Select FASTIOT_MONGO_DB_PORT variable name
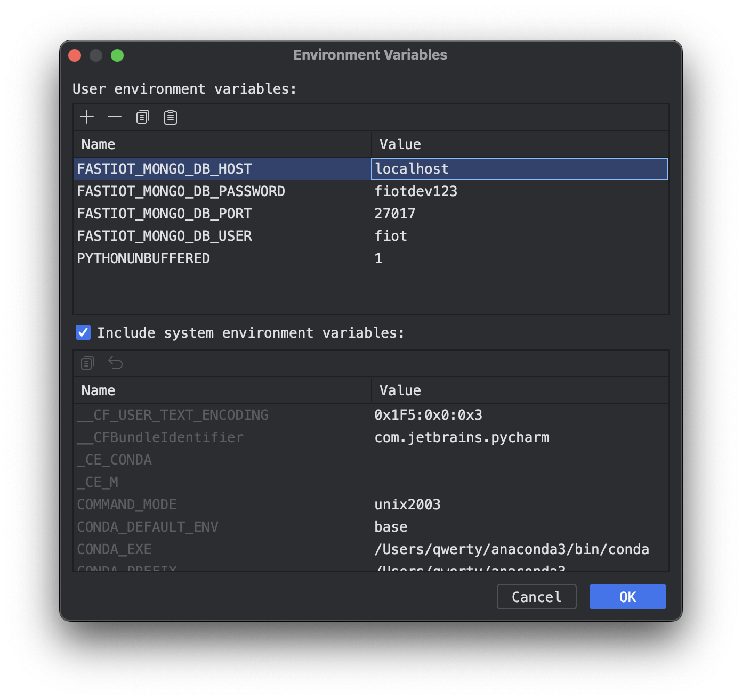 point(165,214)
